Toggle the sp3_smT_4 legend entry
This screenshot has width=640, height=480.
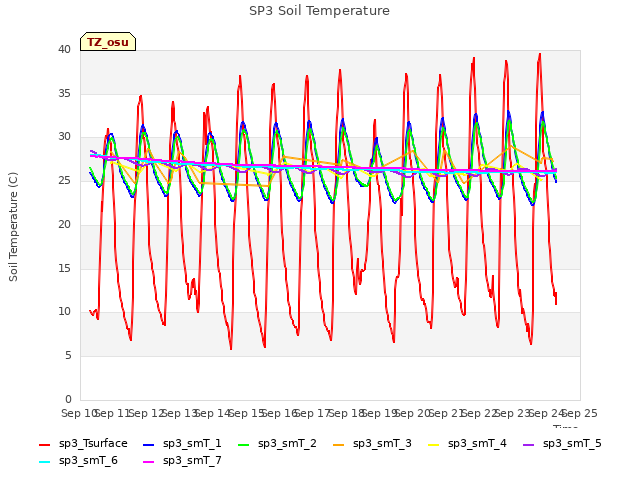point(467,444)
